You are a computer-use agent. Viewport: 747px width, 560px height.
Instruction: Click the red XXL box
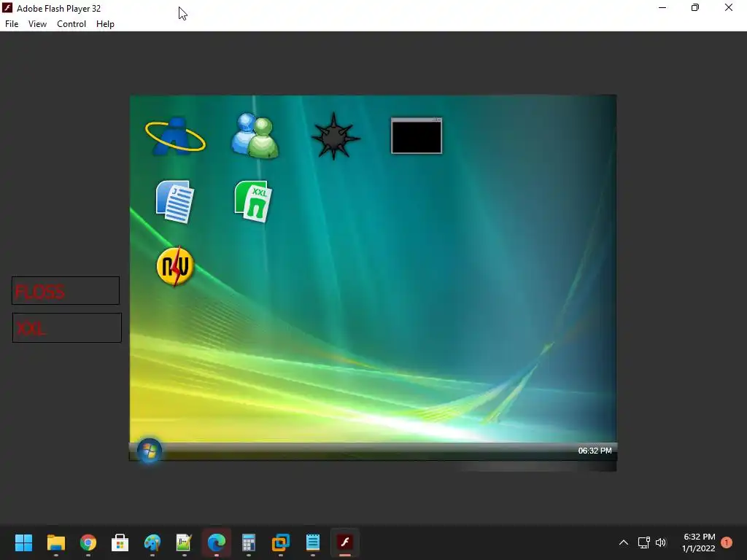[x=67, y=327]
